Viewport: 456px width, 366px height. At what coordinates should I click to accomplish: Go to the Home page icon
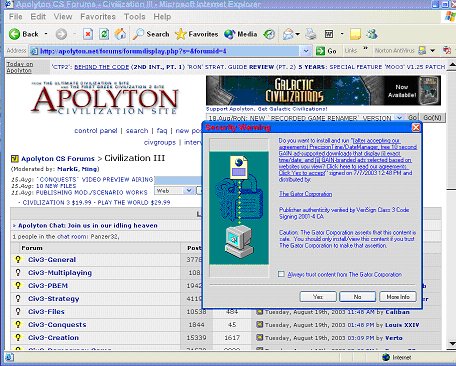pyautogui.click(x=120, y=34)
